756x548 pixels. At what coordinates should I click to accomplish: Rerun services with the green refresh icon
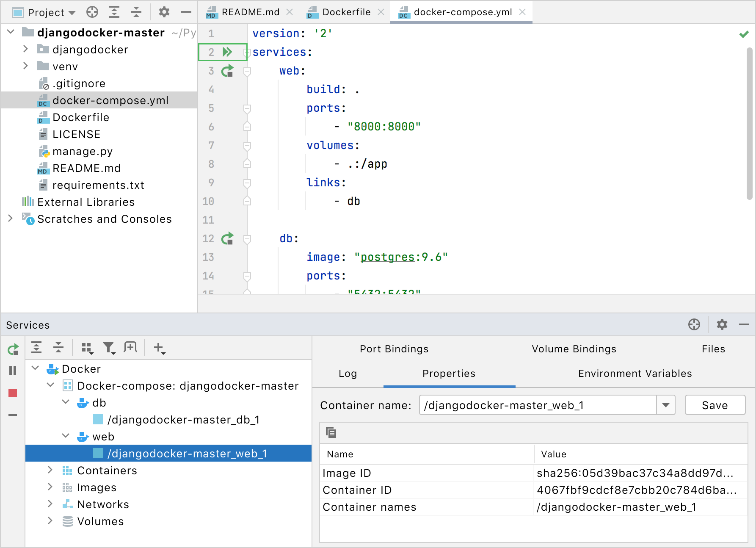pos(12,349)
